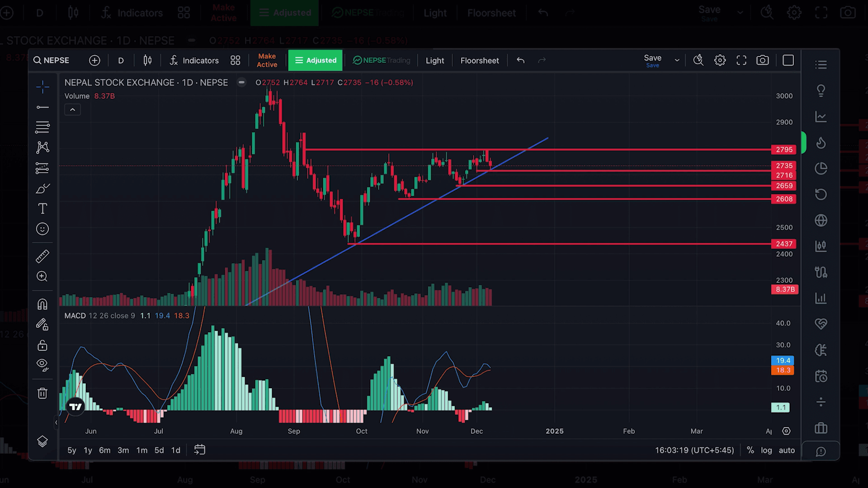Toggle magnet mode for drawings
This screenshot has height=488, width=868.
point(42,304)
